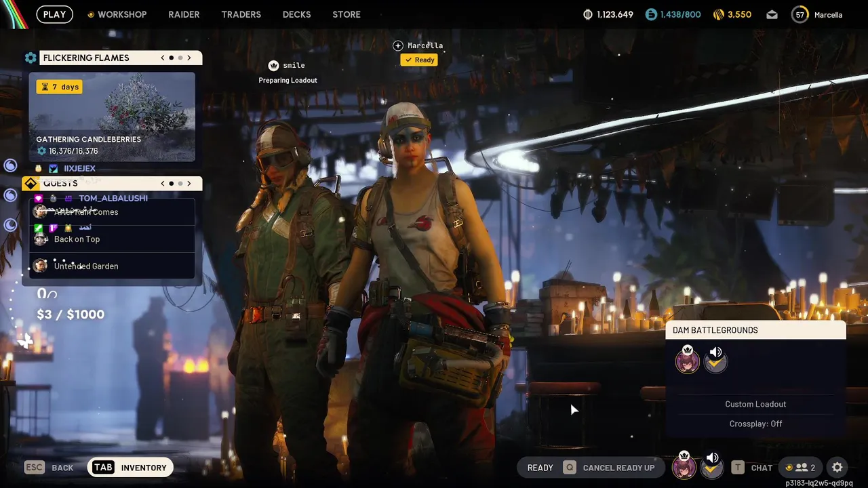
Task: Open the DECKS tab
Action: click(x=296, y=14)
